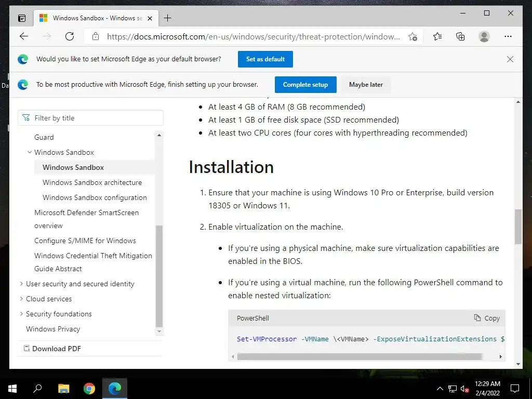Click the network status tray icon

(453, 389)
